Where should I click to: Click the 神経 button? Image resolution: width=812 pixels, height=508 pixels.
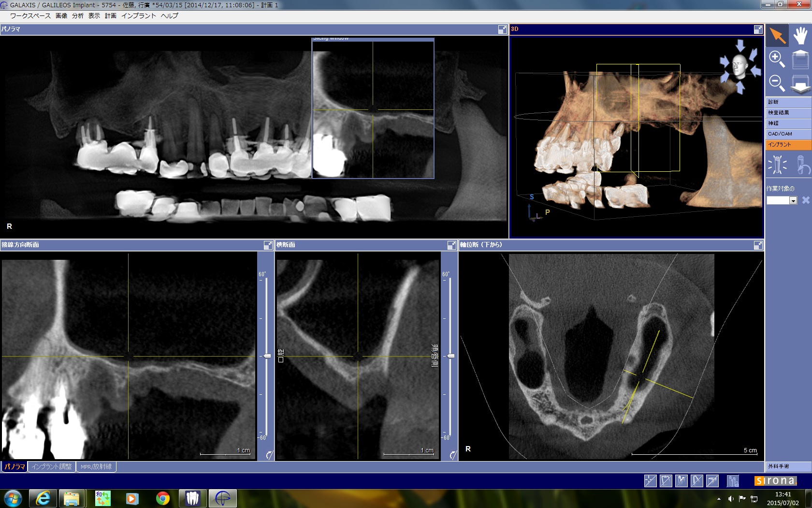tap(788, 123)
